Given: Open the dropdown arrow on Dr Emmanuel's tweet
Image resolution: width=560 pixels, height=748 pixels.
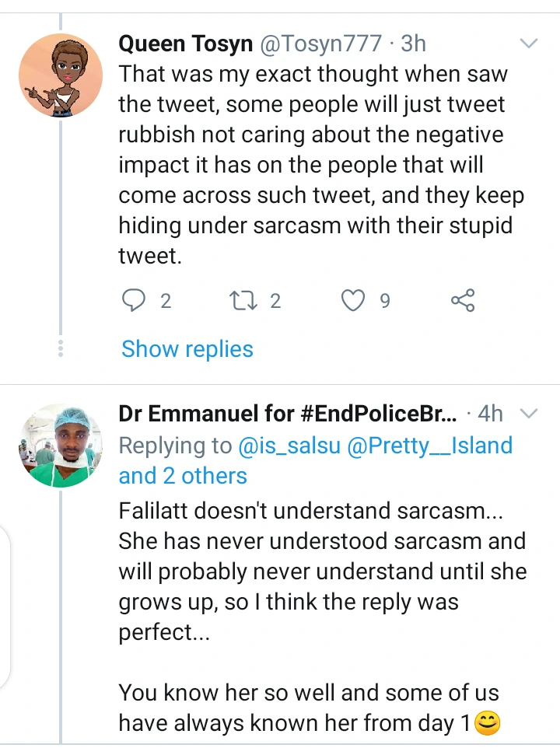Looking at the screenshot, I should coord(529,412).
